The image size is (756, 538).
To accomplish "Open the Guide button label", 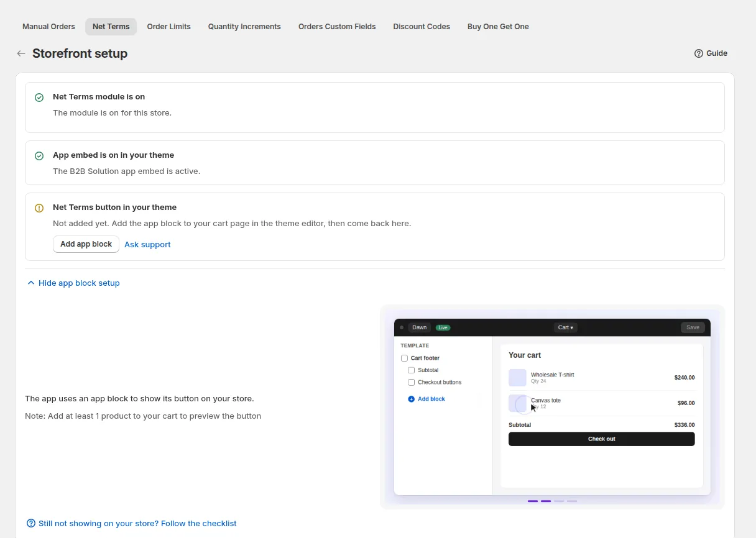I will point(717,53).
